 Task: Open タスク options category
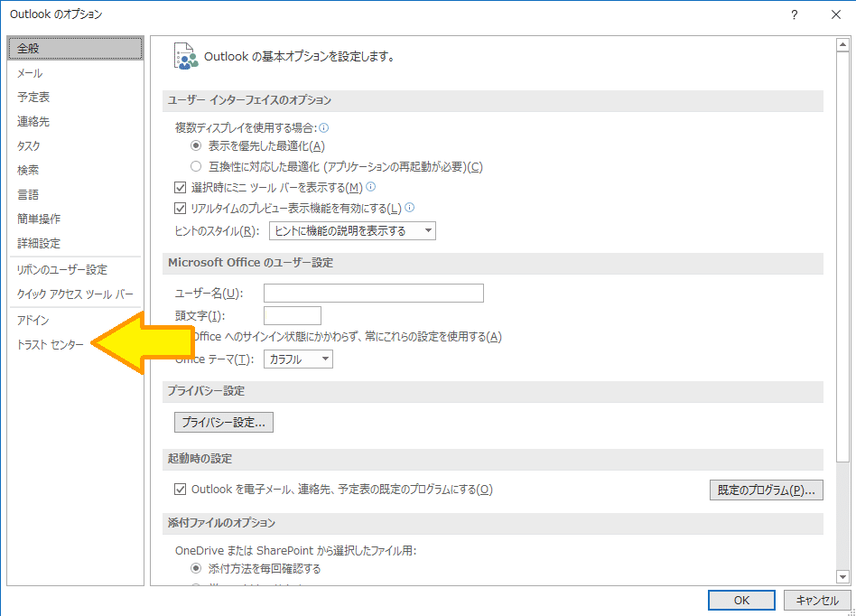[x=75, y=145]
